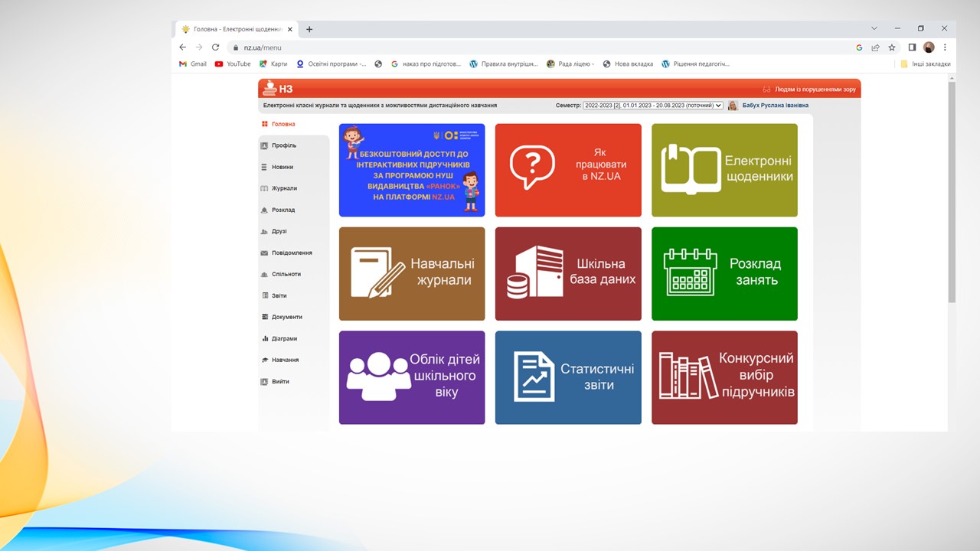Open the Бабух Руслана Іванівна profile link
This screenshot has height=551, width=980.
click(775, 106)
